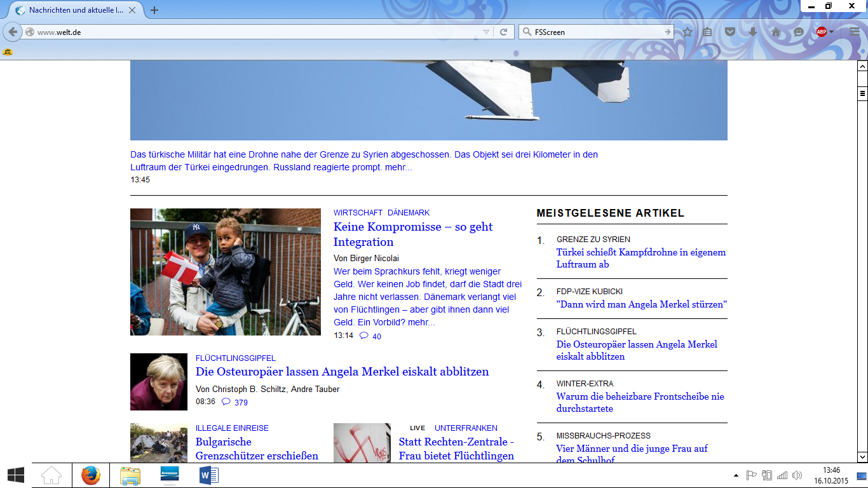
Task: Click the vertical scrollbar thumb
Action: tap(862, 93)
